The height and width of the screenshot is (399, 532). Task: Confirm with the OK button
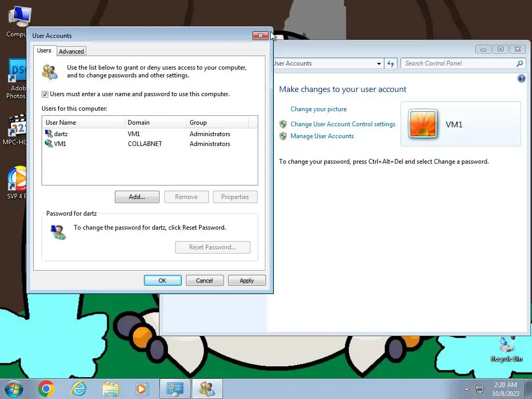click(163, 281)
